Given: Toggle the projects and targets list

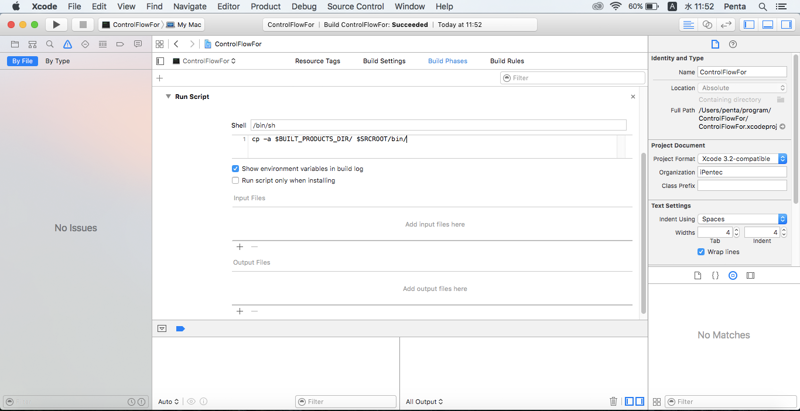Looking at the screenshot, I should point(160,61).
